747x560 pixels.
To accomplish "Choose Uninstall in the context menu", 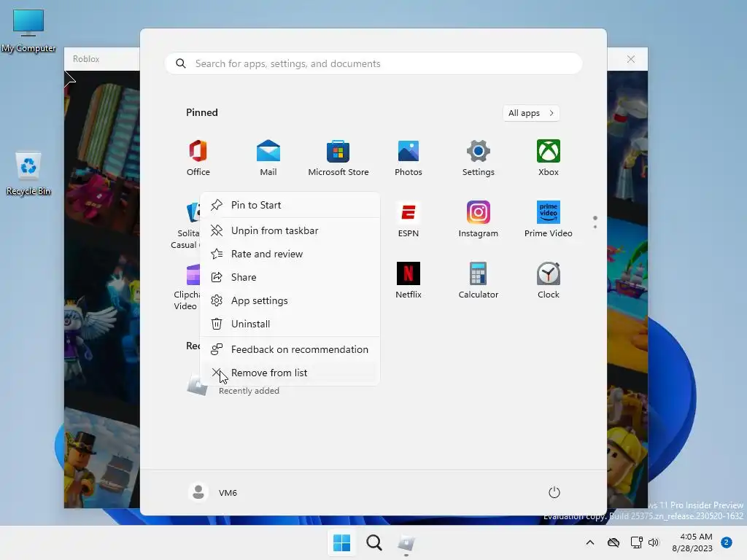I will pyautogui.click(x=290, y=324).
